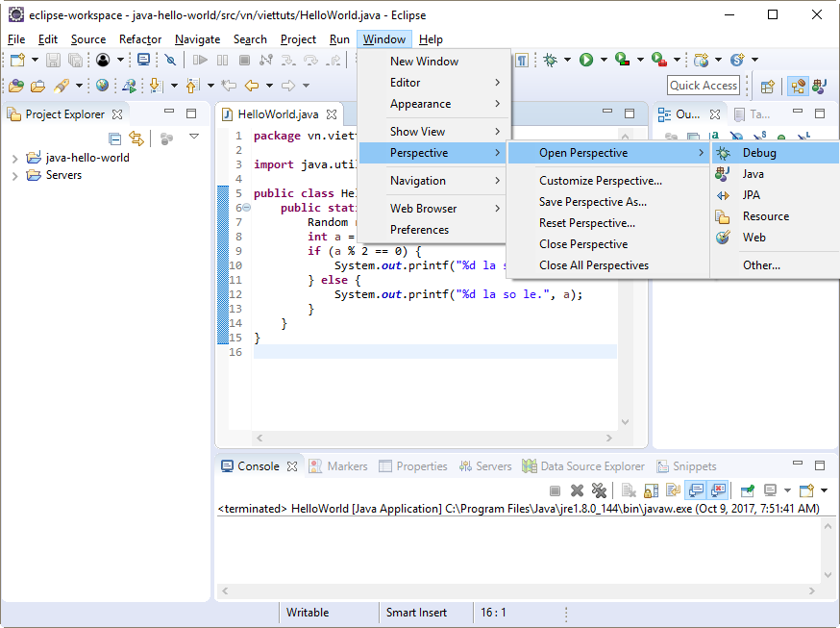840x628 pixels.
Task: Click the Quick Access search field
Action: [x=704, y=86]
